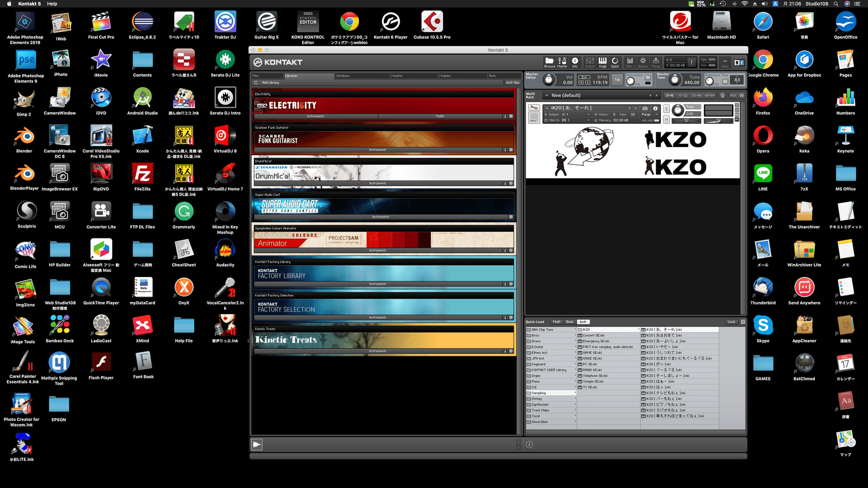The width and height of the screenshot is (868, 488).
Task: Open the Blender desktop icon
Action: click(x=24, y=136)
